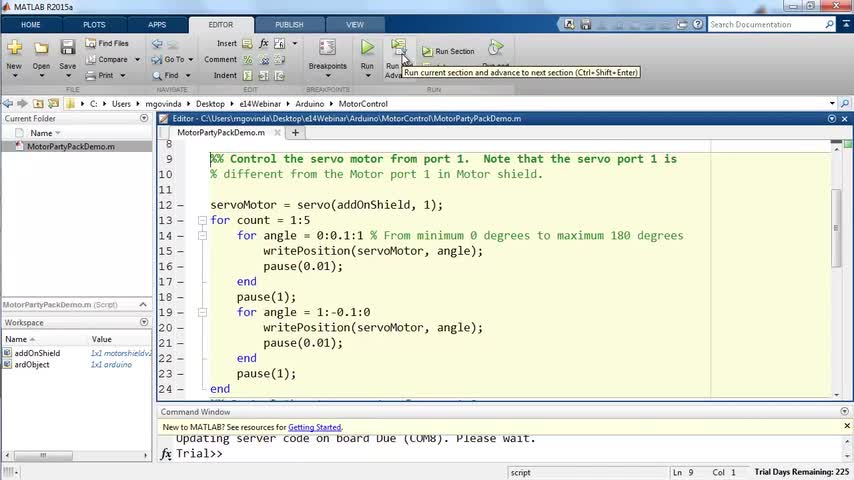
Task: Expand the Print dropdown arrow
Action: coord(123,76)
